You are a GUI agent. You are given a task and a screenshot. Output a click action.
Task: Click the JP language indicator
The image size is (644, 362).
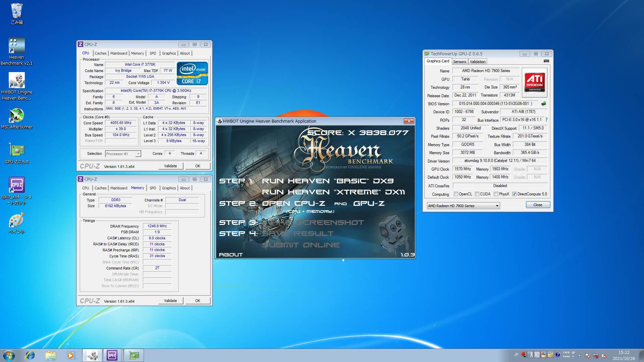click(516, 355)
